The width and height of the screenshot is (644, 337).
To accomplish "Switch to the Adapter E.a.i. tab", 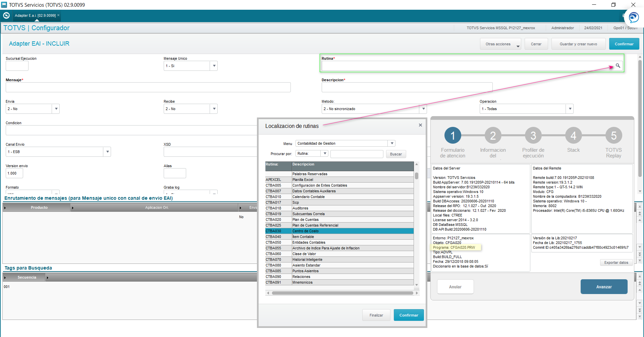I will click(x=35, y=15).
